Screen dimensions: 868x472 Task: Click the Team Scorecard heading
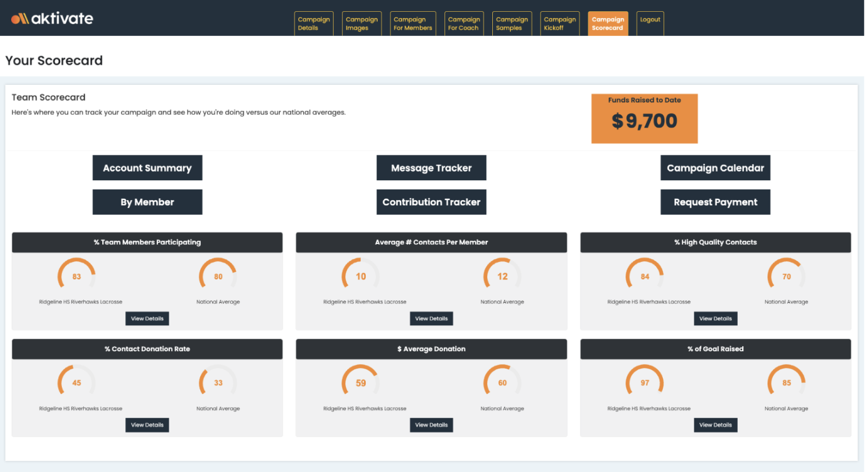[x=48, y=97]
